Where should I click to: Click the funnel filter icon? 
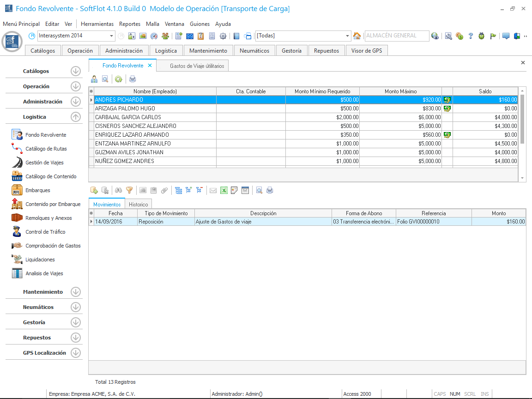coord(129,190)
